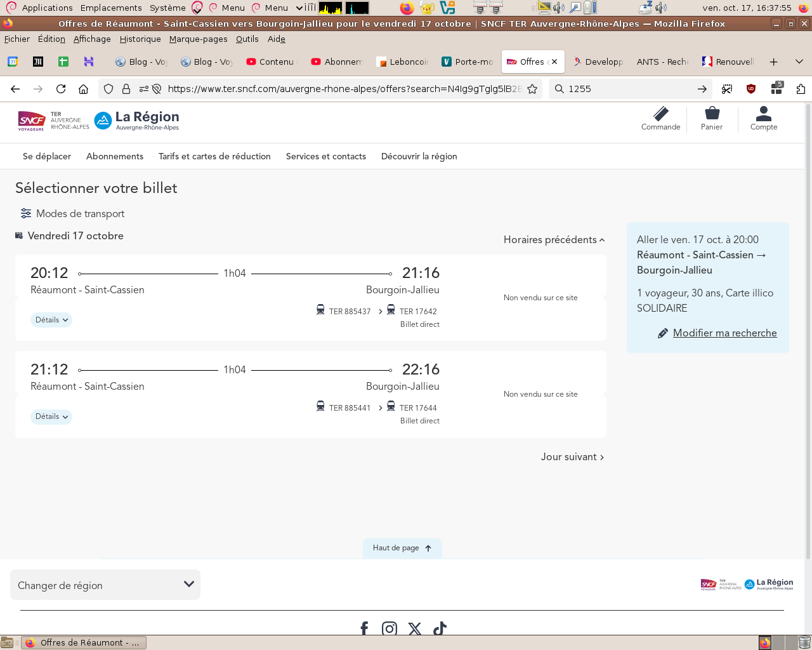Image resolution: width=812 pixels, height=650 pixels.
Task: Click the Commande ticket icon
Action: (x=660, y=114)
